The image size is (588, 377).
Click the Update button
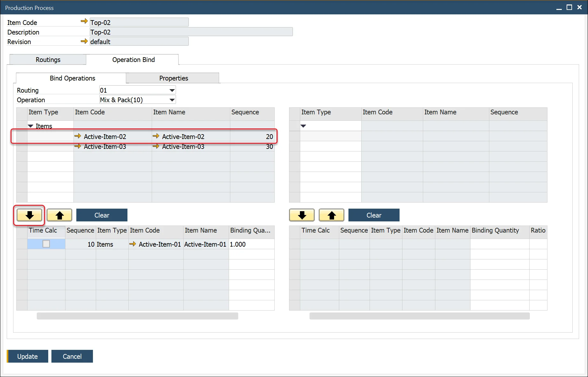coord(27,356)
